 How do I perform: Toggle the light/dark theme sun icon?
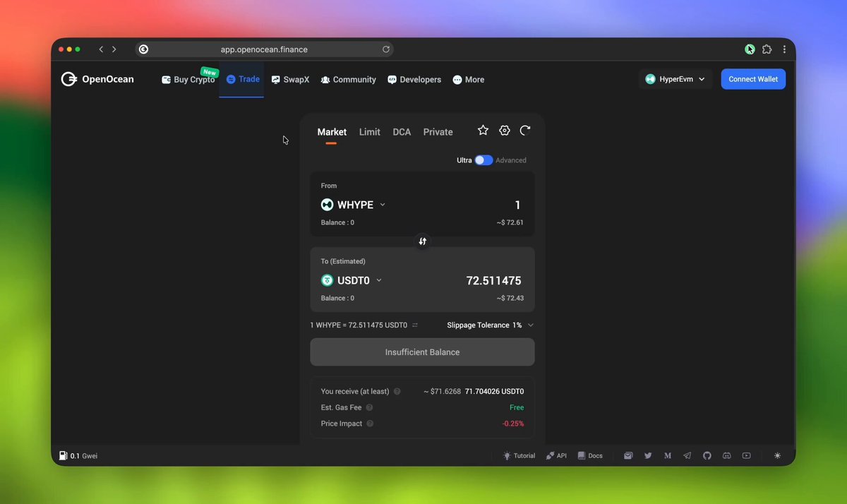pyautogui.click(x=778, y=456)
